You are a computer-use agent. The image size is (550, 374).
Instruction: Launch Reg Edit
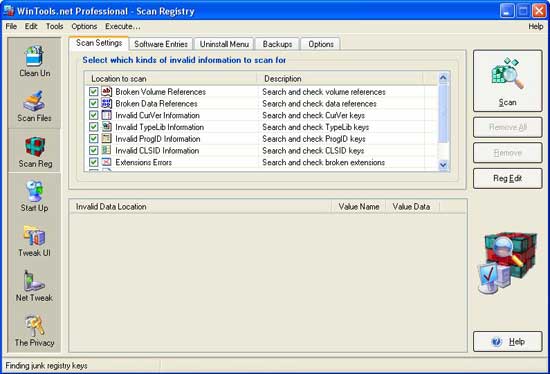tap(508, 179)
